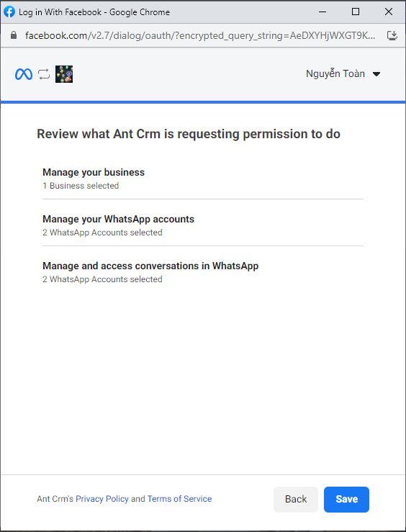
Task: Click the Meta infinity logo
Action: [24, 74]
